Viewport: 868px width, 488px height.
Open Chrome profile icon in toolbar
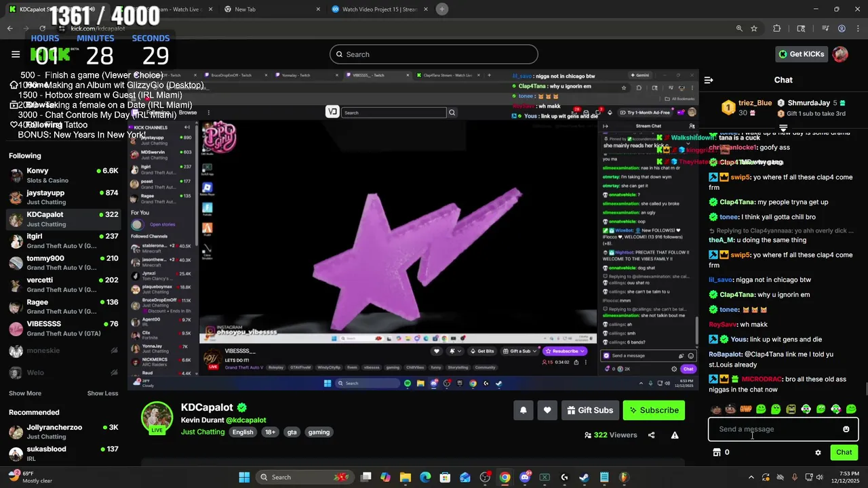tap(842, 28)
